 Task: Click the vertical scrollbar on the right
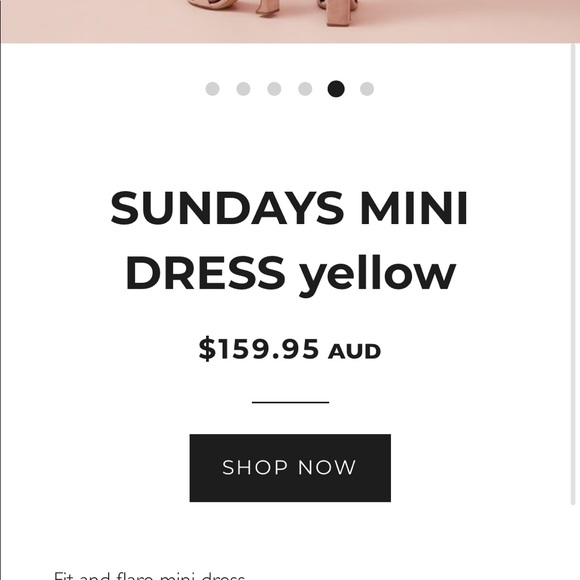click(573, 274)
